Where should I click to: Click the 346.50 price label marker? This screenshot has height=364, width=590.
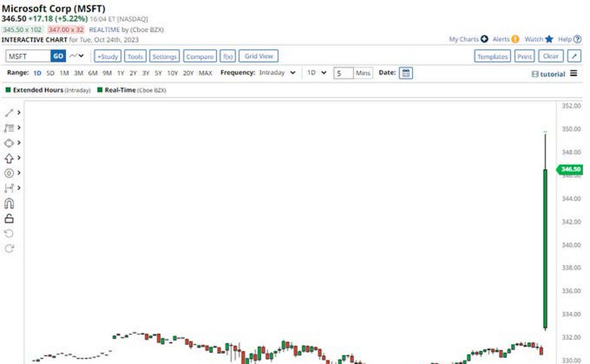570,169
